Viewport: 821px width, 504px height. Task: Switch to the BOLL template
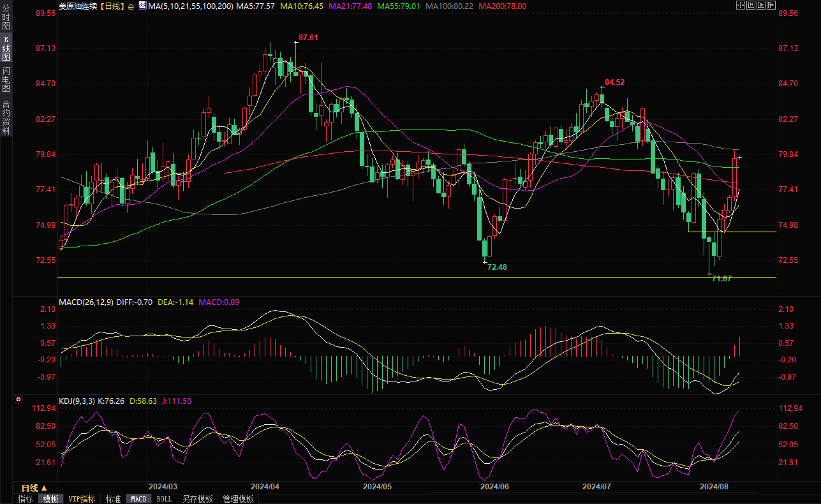click(x=164, y=499)
